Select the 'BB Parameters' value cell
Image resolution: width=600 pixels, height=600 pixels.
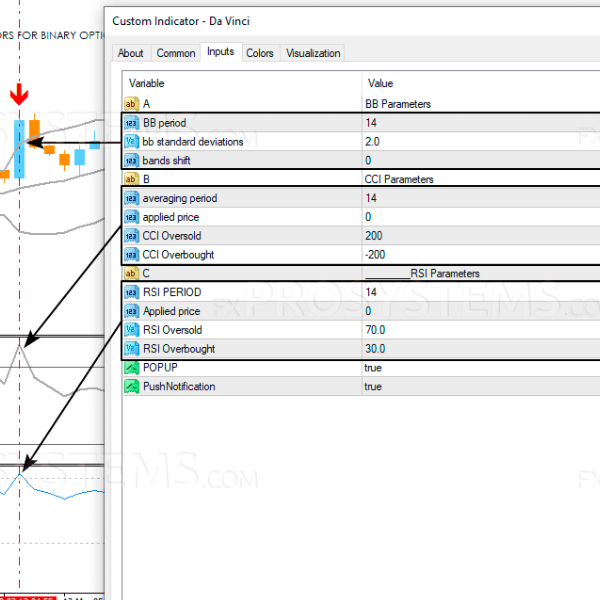[x=481, y=104]
